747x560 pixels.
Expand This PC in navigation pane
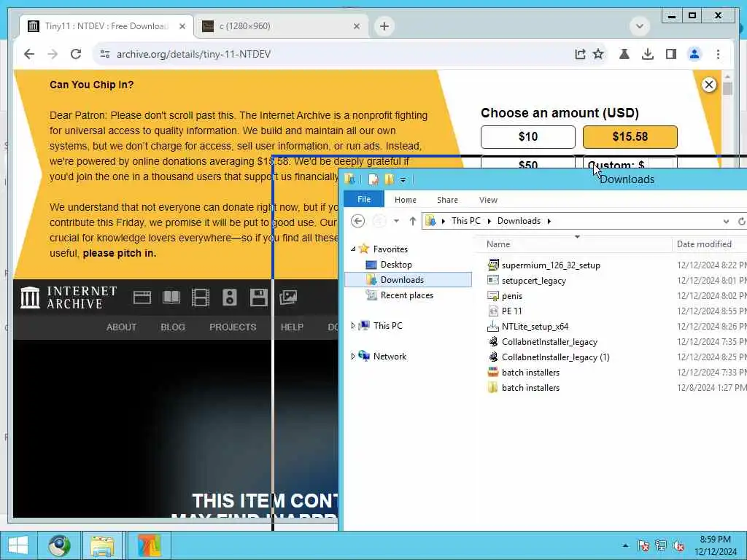353,326
